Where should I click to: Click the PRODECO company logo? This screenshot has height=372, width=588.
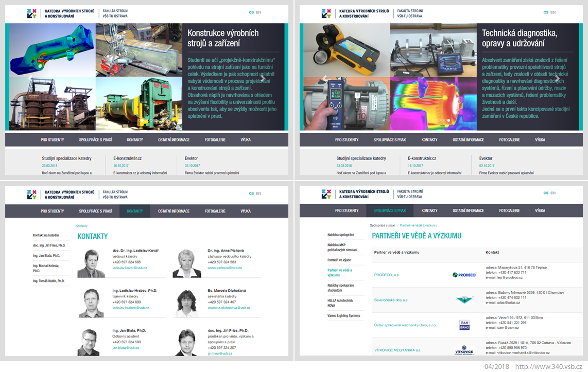(464, 275)
